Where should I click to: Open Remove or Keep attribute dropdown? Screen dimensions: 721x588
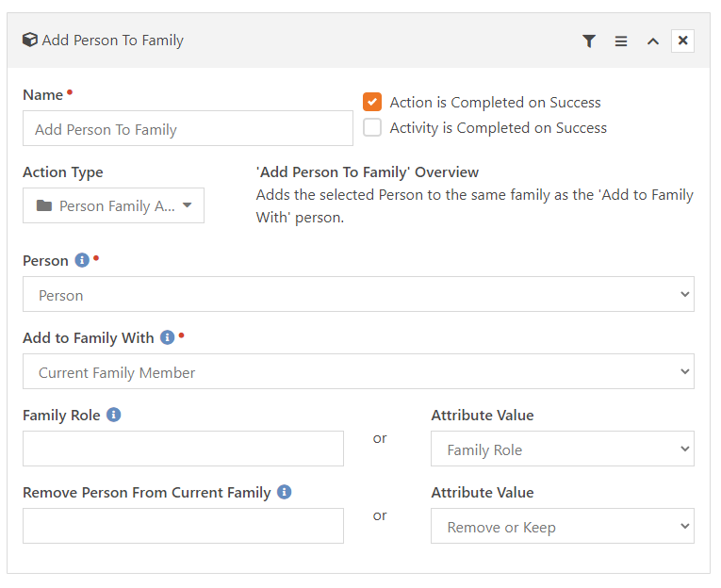[563, 526]
